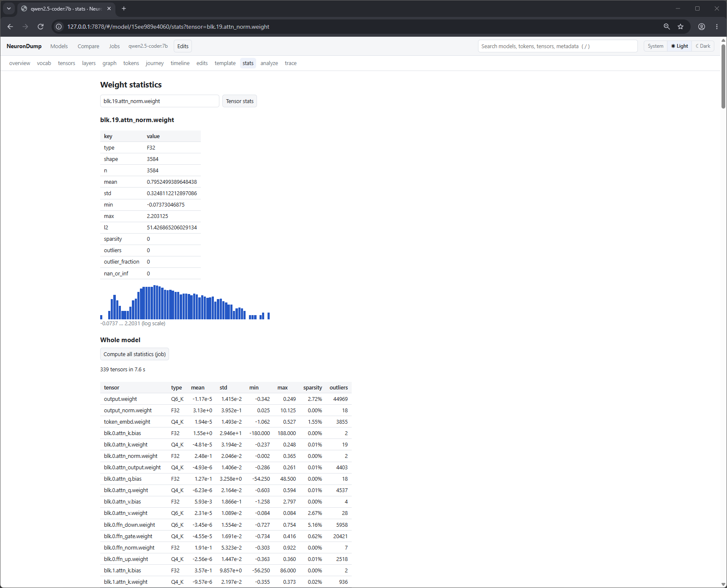Switch to the vocab tab
727x588 pixels.
[x=44, y=63]
